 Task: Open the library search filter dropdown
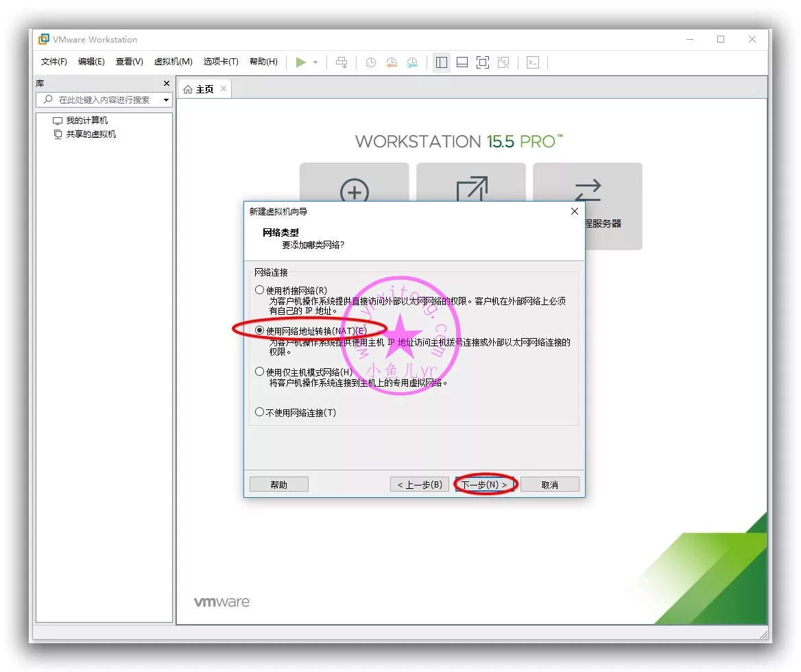[166, 100]
